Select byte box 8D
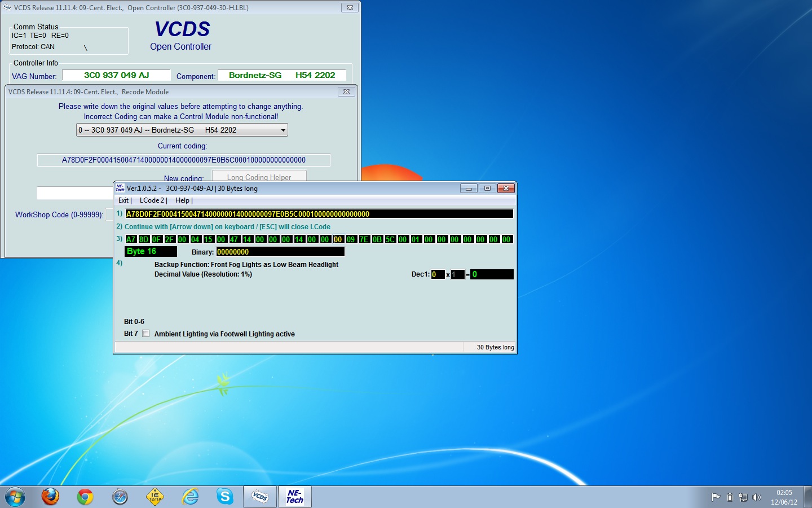 144,239
